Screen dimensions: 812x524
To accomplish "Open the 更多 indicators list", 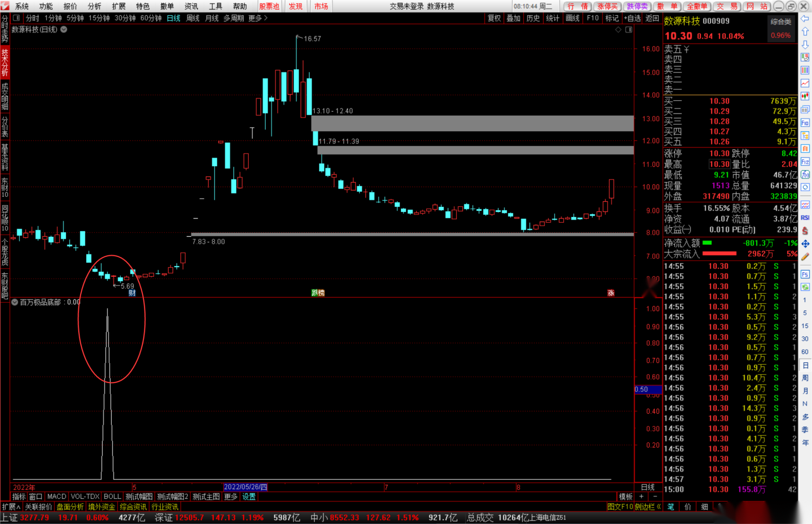I will 231,496.
